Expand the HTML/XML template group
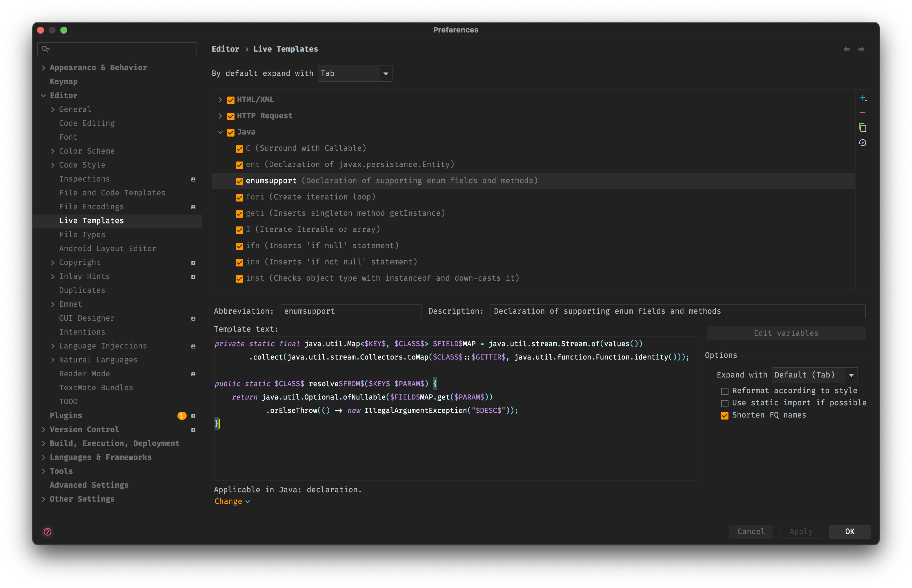 220,100
